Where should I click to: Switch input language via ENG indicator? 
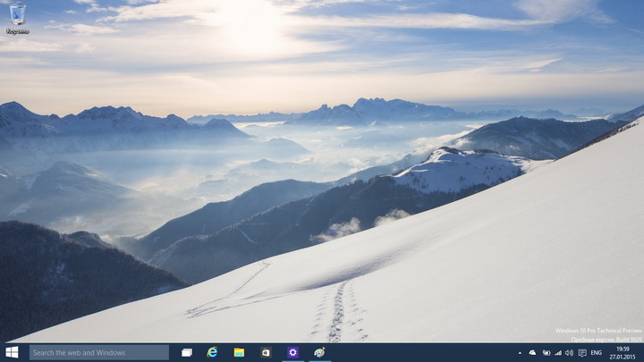(x=597, y=353)
